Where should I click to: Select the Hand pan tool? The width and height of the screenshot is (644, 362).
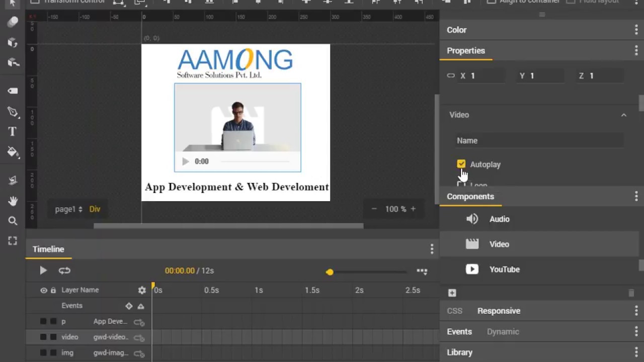(x=13, y=201)
